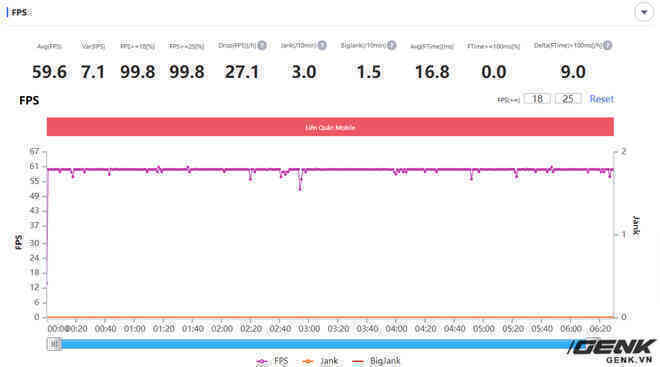Click the Delta(FTime) value 9.0
660x367 pixels.
click(573, 72)
